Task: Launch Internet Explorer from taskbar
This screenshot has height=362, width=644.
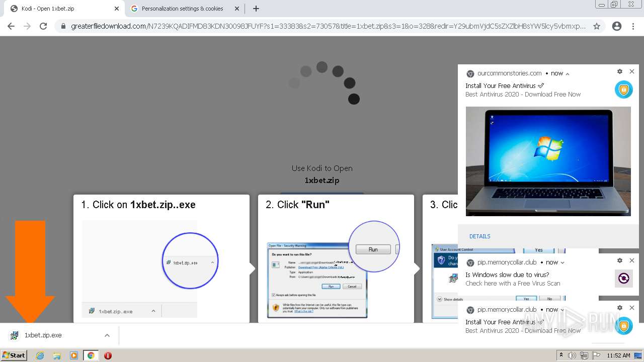Action: (x=40, y=355)
